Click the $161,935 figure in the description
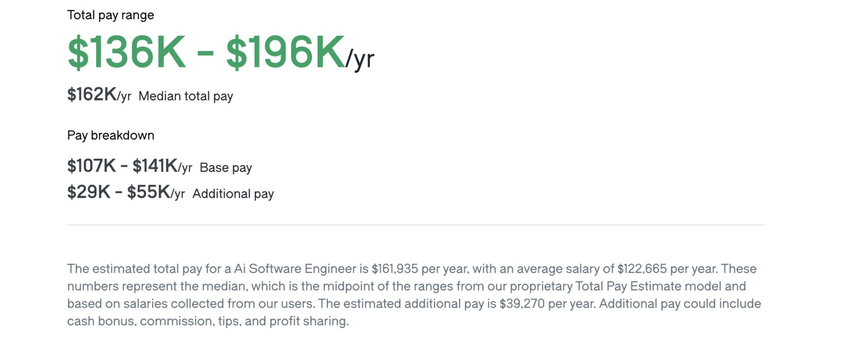Screen dimensions: 868x341 (x=395, y=269)
